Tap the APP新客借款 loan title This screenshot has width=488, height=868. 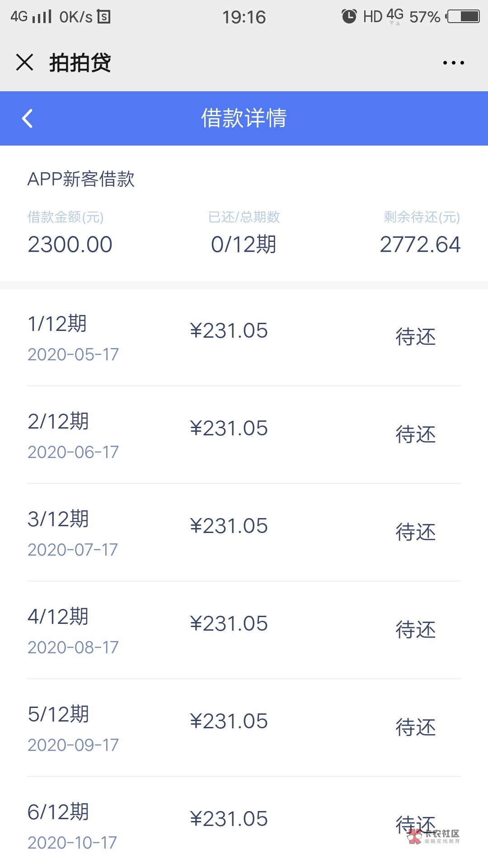point(81,179)
